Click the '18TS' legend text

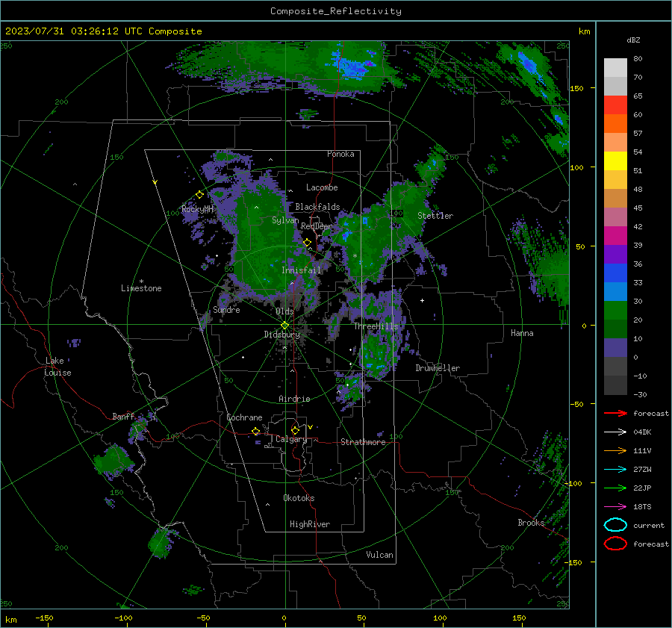(642, 507)
